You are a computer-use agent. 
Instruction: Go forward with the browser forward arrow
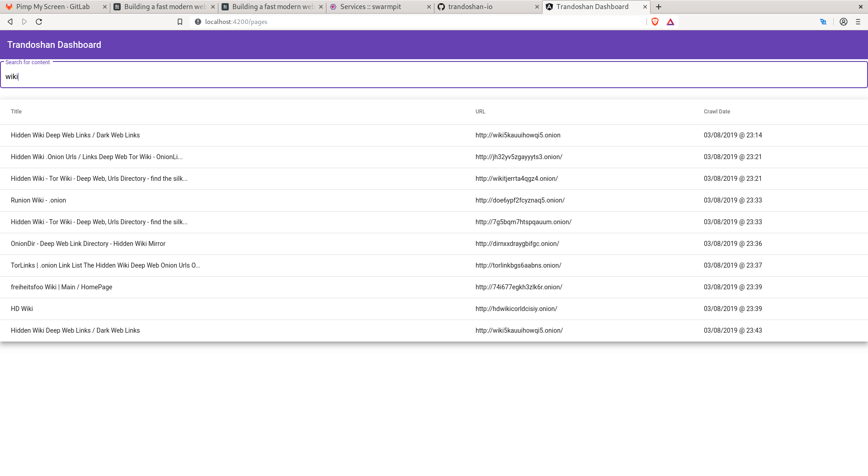point(24,22)
